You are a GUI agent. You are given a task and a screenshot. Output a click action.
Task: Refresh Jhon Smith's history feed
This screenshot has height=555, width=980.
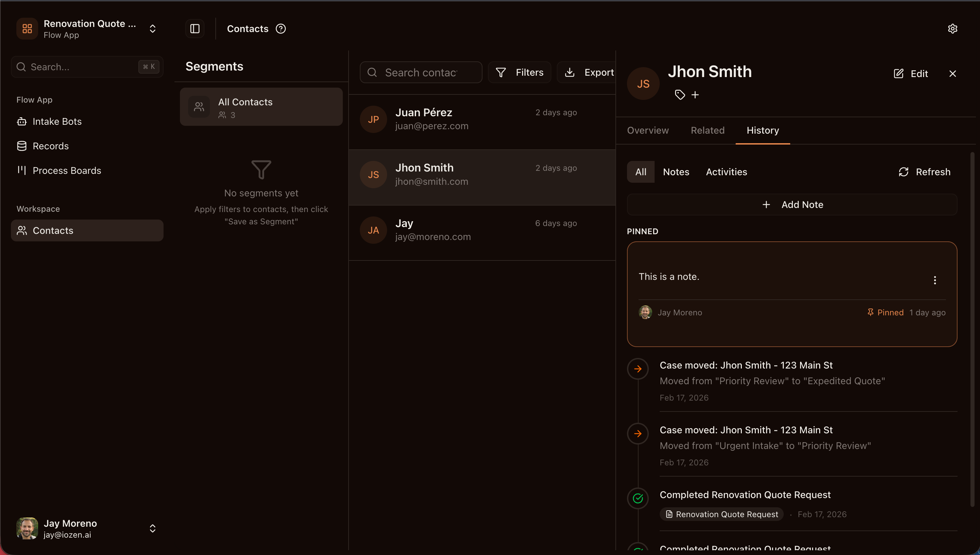tap(925, 171)
